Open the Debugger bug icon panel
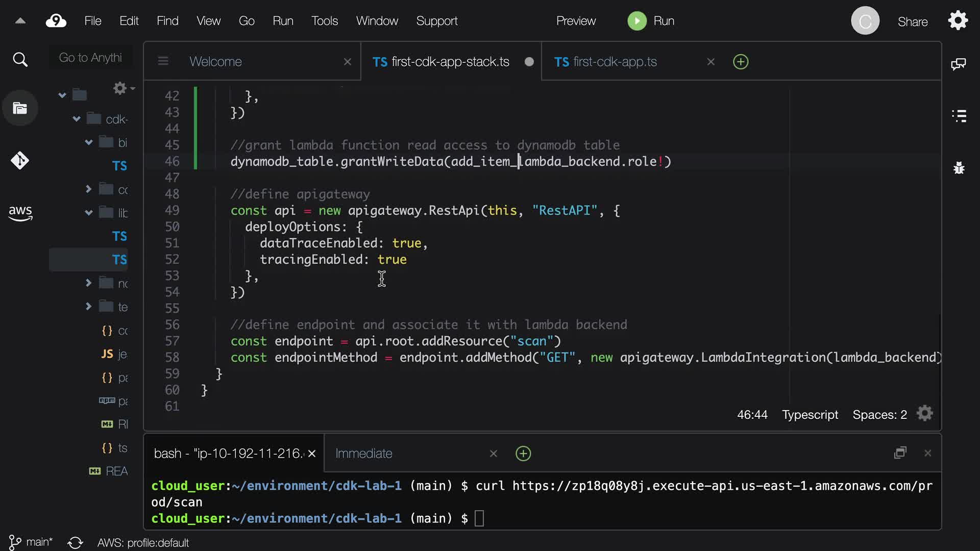 pyautogui.click(x=959, y=168)
